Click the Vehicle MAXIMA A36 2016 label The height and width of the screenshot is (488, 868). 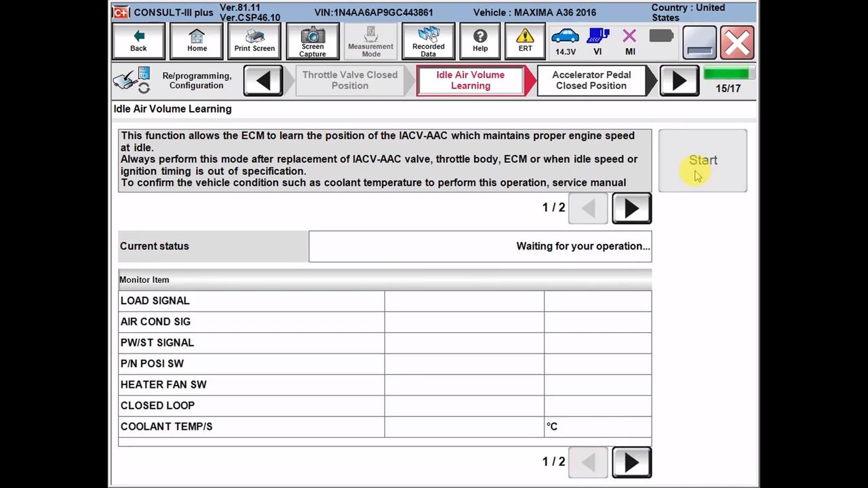(534, 12)
